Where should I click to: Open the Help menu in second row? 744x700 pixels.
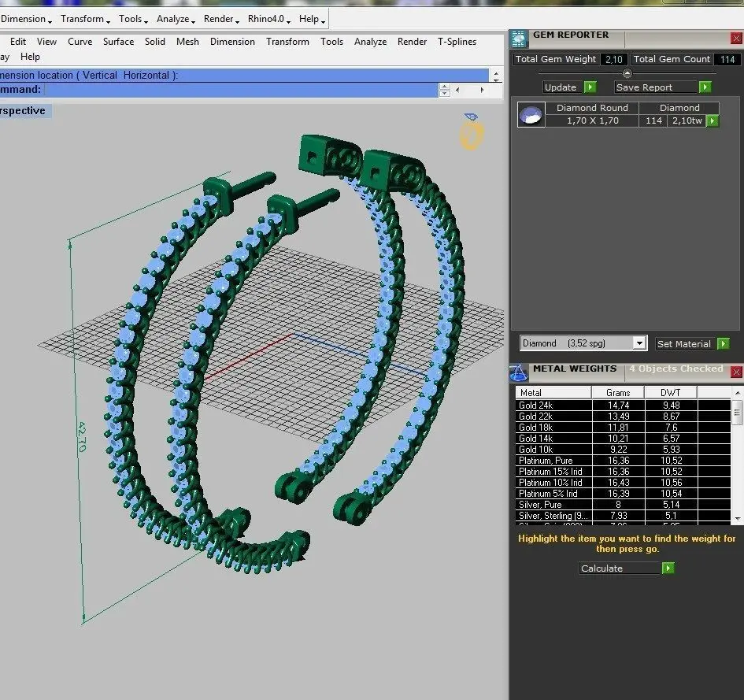click(31, 57)
